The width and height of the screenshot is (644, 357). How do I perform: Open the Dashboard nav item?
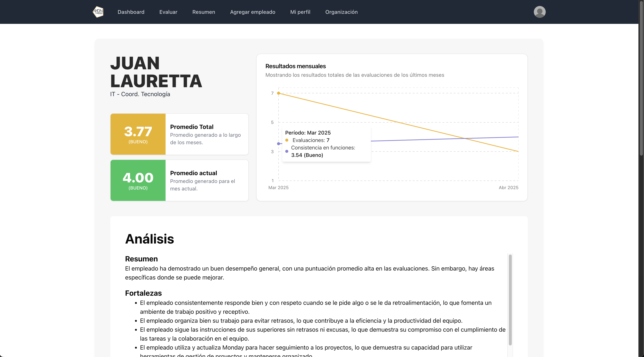(x=131, y=12)
